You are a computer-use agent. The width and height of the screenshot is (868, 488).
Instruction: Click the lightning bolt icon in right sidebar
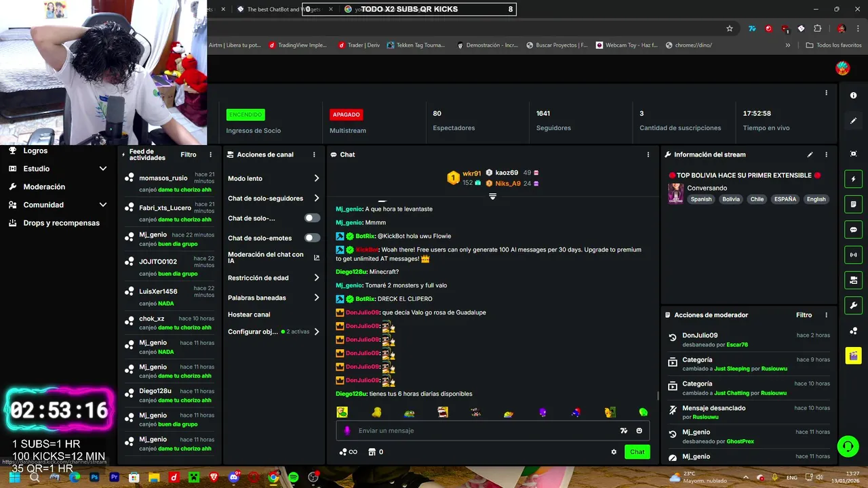click(853, 179)
